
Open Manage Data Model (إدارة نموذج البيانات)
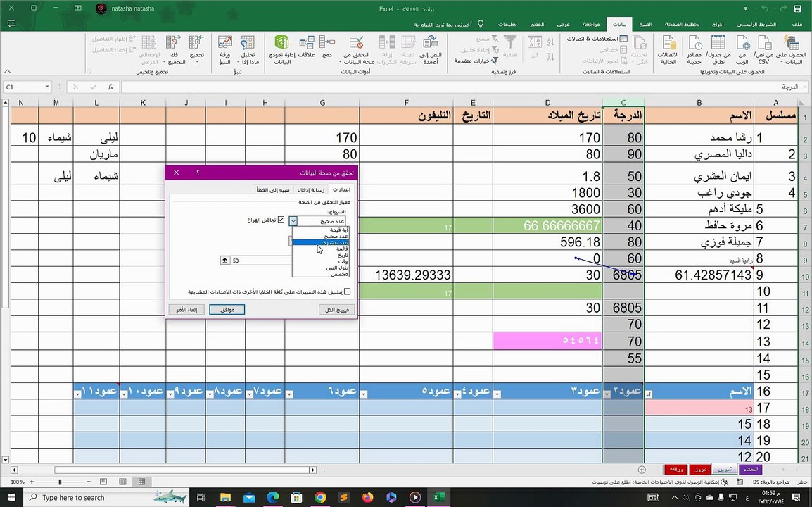point(281,50)
